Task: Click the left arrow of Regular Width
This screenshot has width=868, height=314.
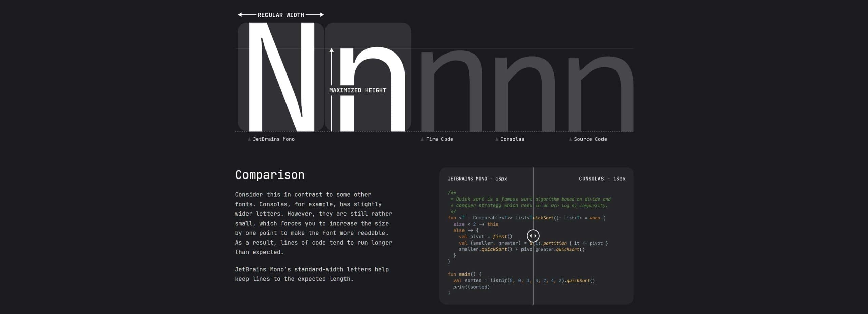Action: tap(240, 15)
